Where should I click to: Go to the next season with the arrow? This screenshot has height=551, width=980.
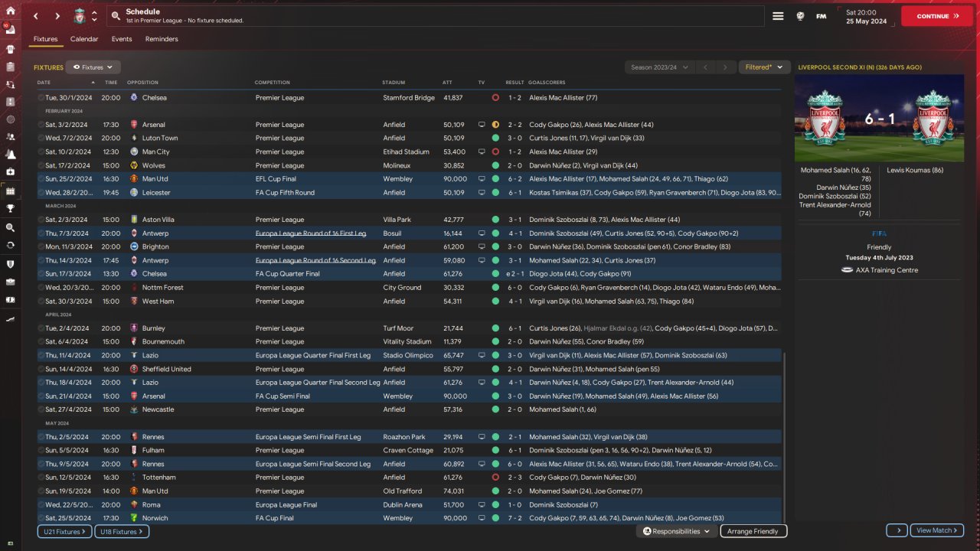coord(725,67)
